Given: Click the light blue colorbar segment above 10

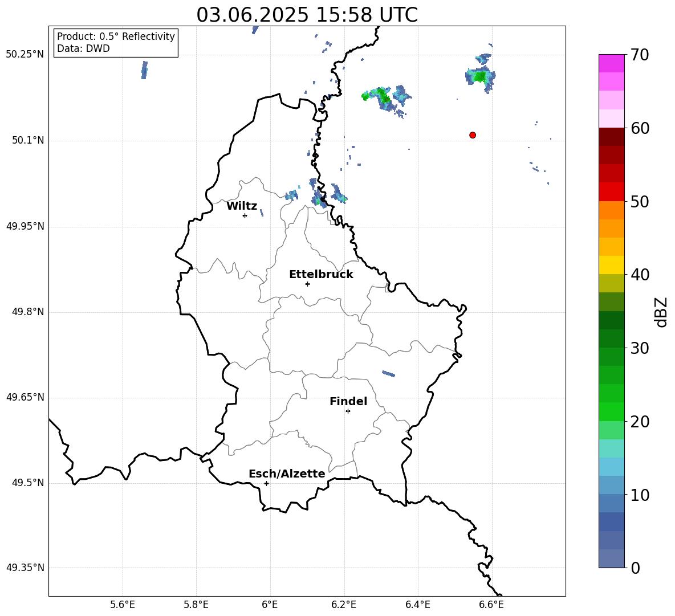Looking at the screenshot, I should coord(612,485).
